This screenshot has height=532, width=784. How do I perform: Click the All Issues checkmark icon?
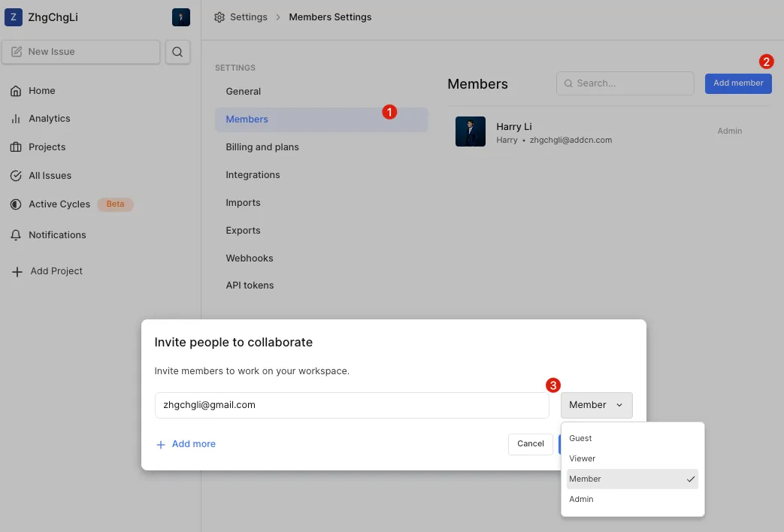tap(16, 176)
